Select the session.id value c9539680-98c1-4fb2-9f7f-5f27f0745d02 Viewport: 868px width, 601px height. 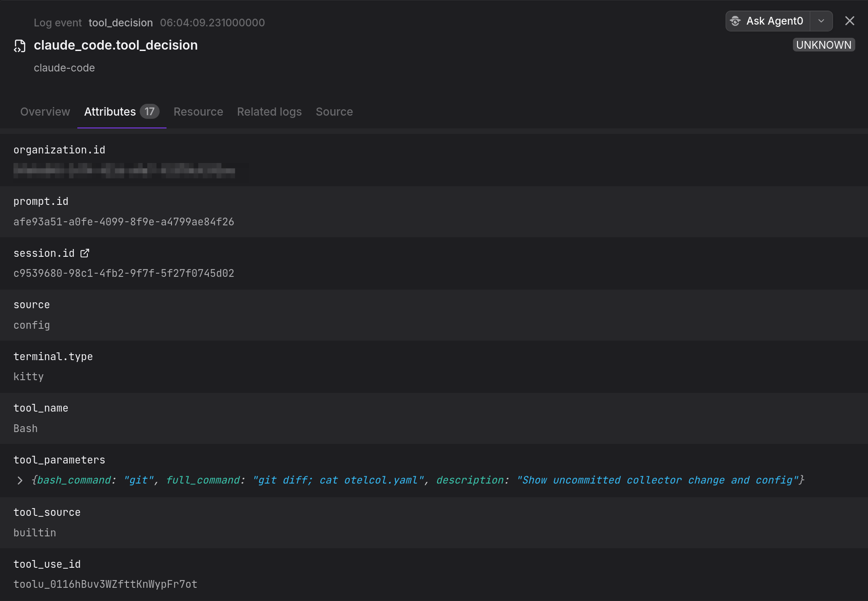point(124,273)
